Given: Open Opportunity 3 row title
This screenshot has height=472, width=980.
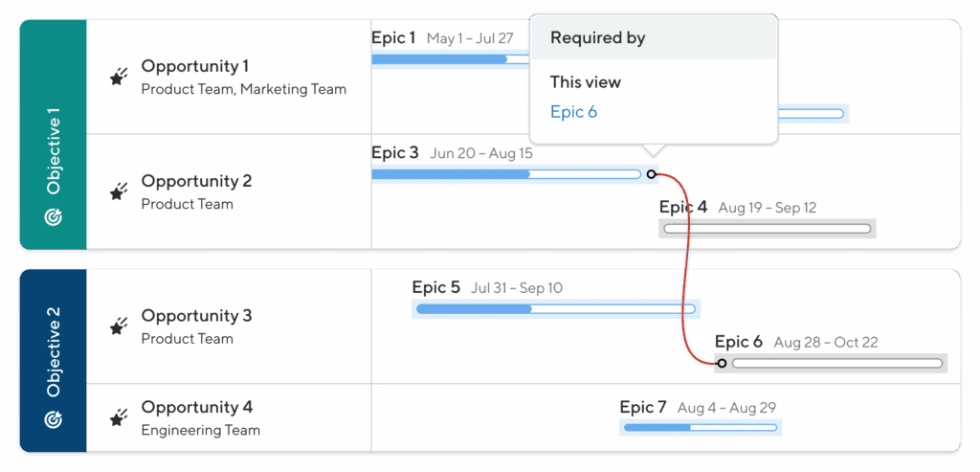Looking at the screenshot, I should coord(196,316).
